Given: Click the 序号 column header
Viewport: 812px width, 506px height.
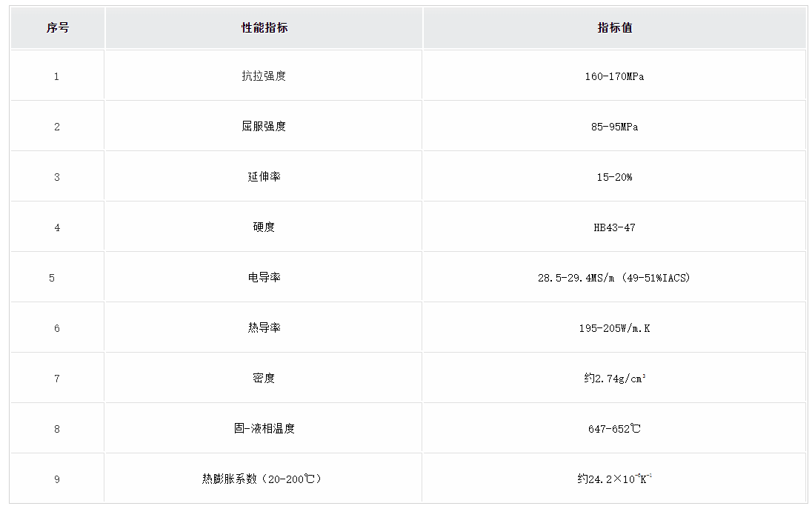Looking at the screenshot, I should pos(58,28).
